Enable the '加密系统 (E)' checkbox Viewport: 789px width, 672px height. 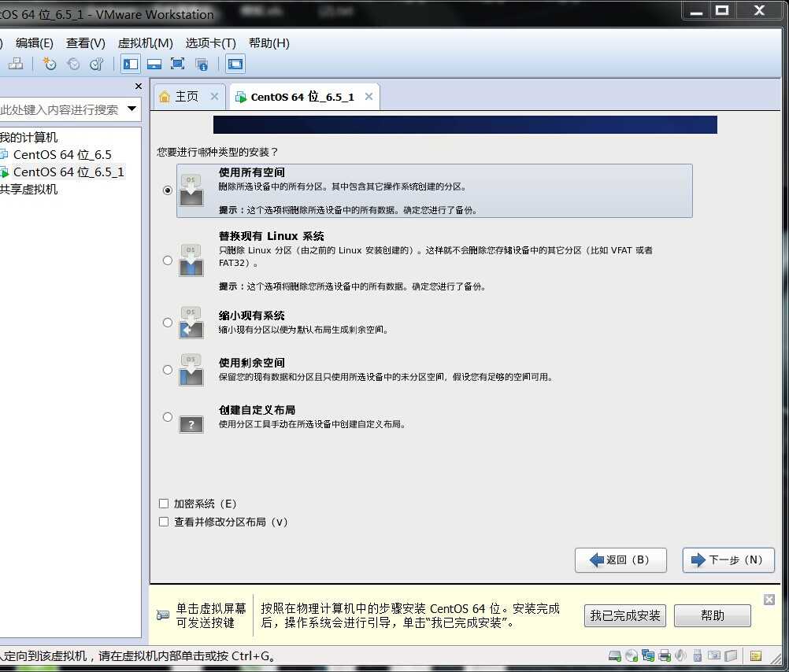point(164,504)
